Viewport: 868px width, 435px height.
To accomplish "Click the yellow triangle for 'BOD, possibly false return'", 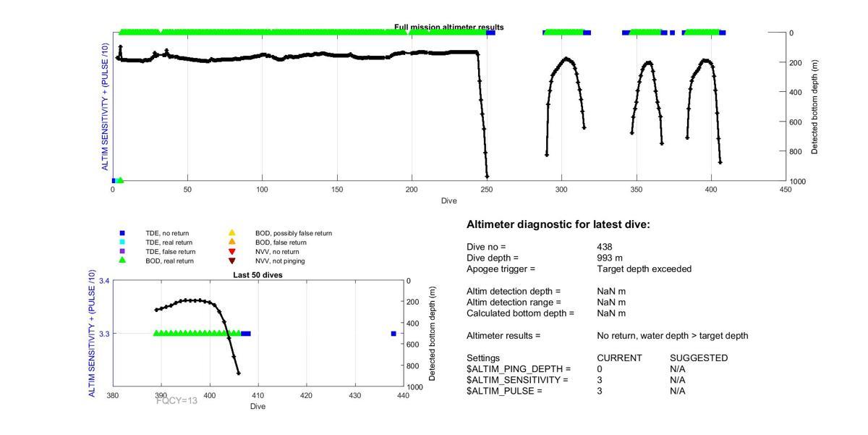I will 232,233.
